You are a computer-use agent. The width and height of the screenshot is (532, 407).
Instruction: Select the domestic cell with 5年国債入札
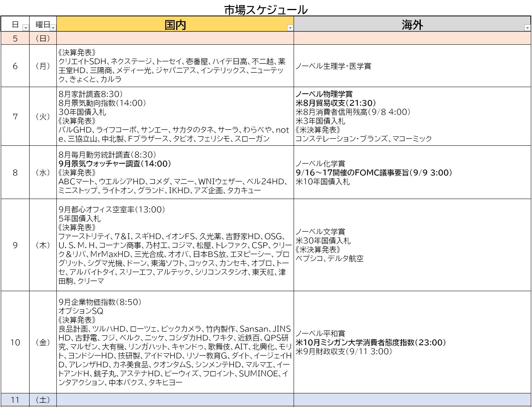(x=175, y=245)
